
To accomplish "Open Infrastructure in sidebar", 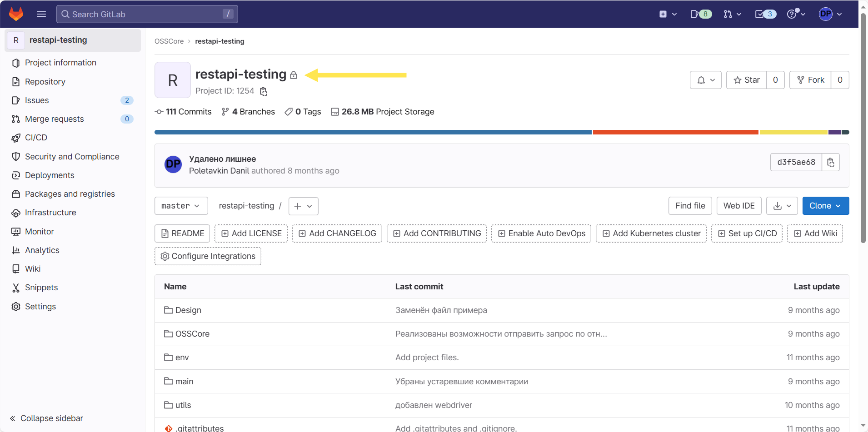I will click(73, 213).
